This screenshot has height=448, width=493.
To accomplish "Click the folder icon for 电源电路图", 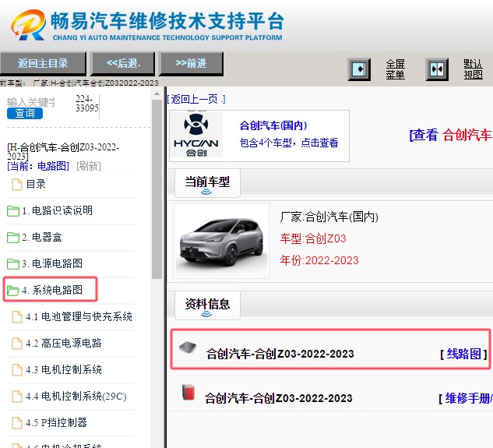I will pyautogui.click(x=13, y=263).
